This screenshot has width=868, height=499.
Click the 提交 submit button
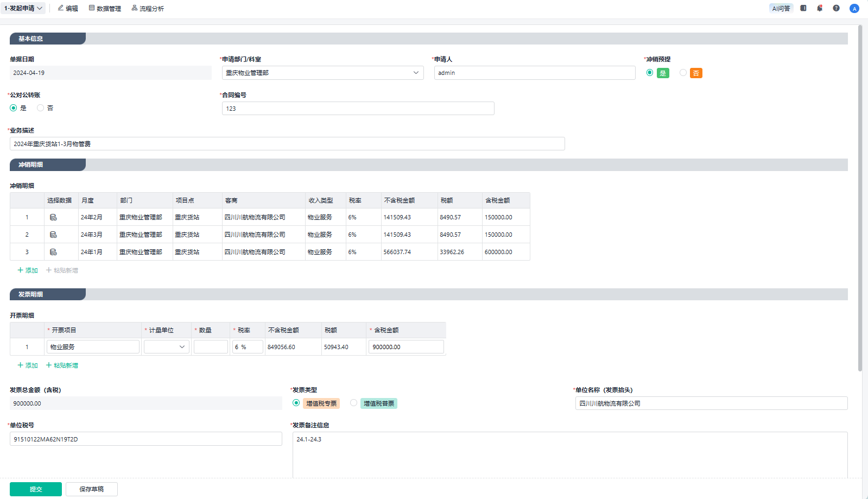coord(36,489)
